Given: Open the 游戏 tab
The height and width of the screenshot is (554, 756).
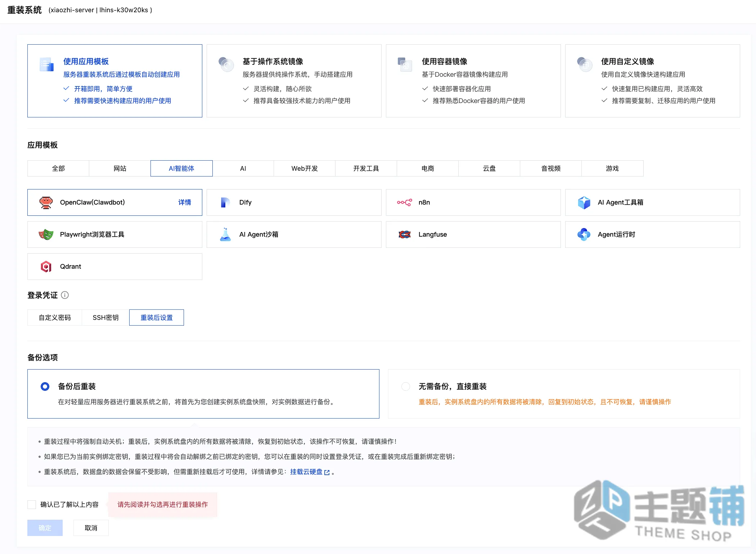Looking at the screenshot, I should pyautogui.click(x=612, y=169).
